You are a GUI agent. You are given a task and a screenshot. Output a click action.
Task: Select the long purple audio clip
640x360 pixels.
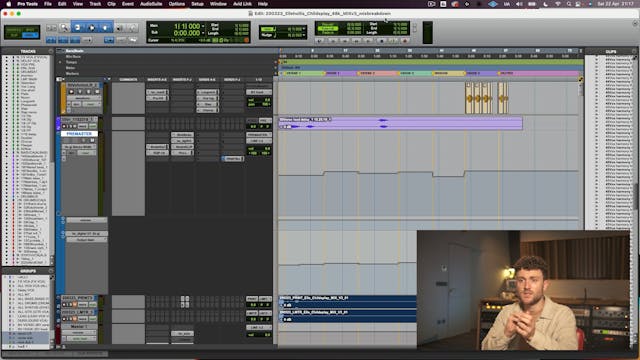pos(400,123)
